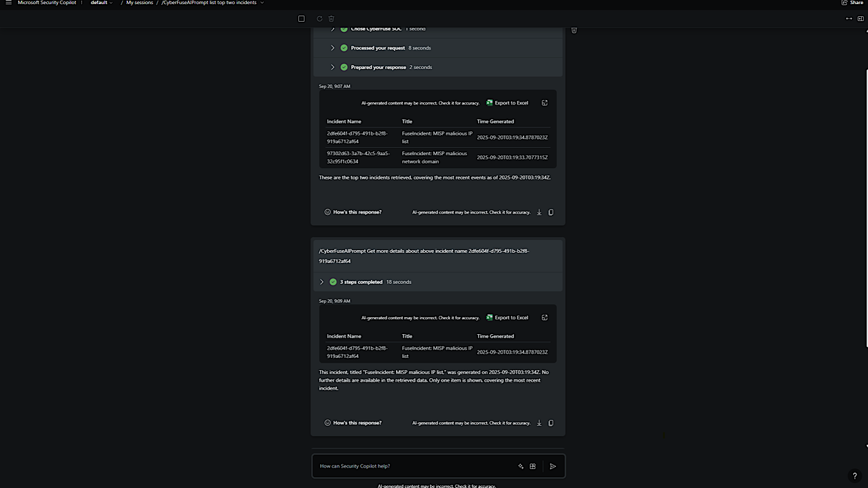868x488 pixels.
Task: Click the Security Copilot prompt input field
Action: pyautogui.click(x=414, y=466)
